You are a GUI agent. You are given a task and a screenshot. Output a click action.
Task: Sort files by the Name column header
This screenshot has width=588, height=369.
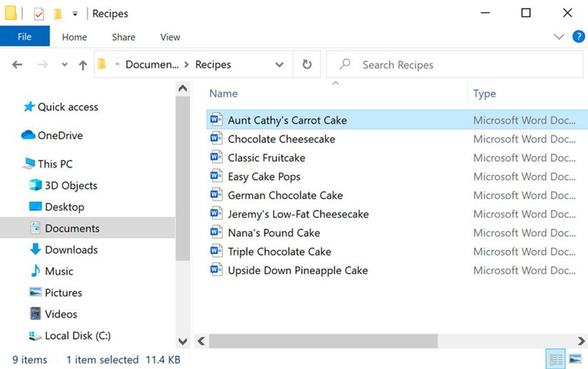click(224, 93)
